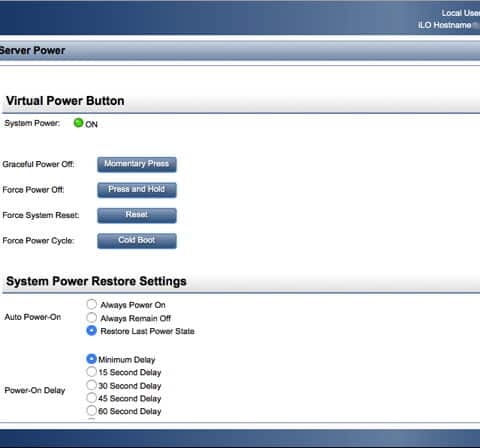Image resolution: width=480 pixels, height=448 pixels.
Task: Click the Virtual Power Button heading
Action: pyautogui.click(x=65, y=101)
